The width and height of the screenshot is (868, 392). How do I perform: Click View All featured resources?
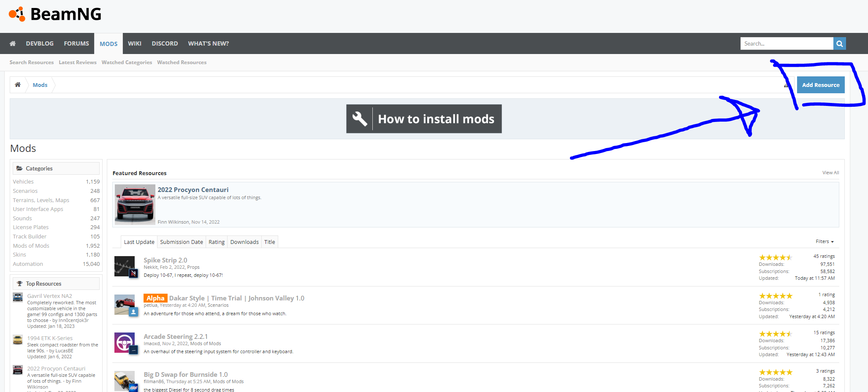tap(830, 173)
